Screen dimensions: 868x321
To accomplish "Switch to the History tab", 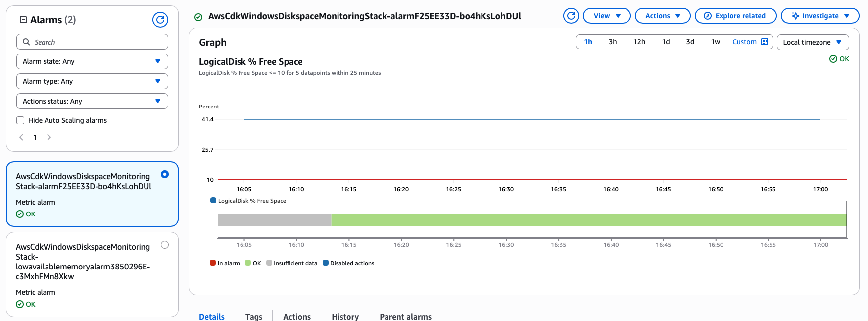I will click(x=345, y=316).
